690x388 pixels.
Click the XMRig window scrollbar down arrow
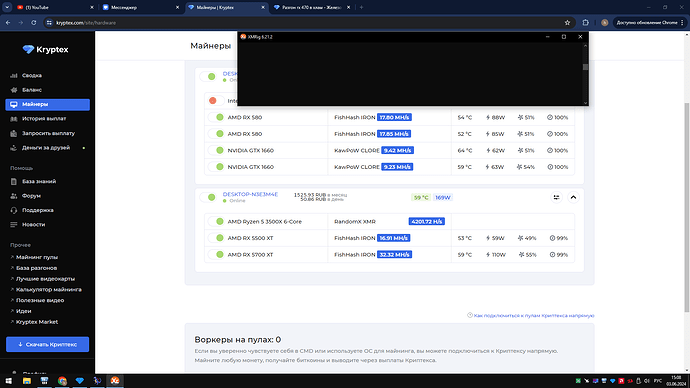[x=585, y=103]
